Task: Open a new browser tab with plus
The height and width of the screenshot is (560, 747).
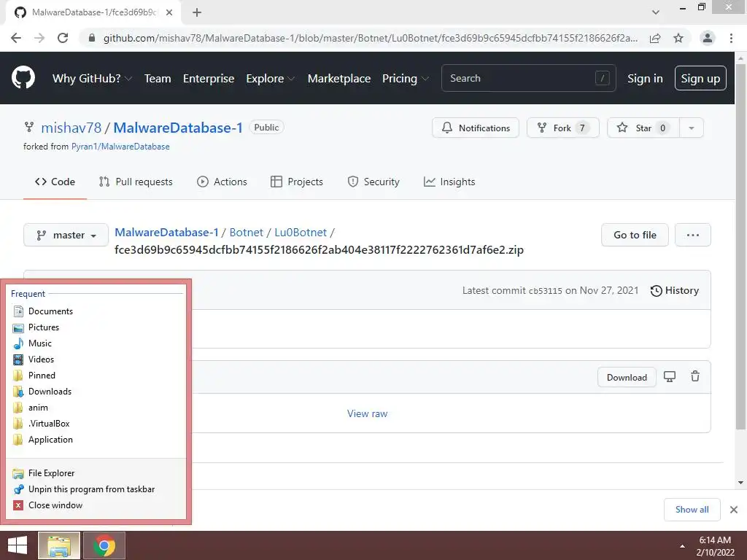Action: click(x=197, y=12)
